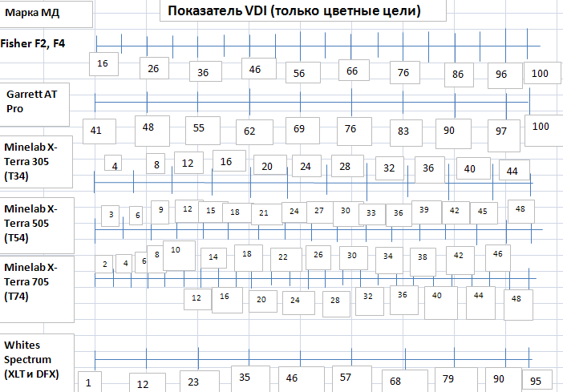Select the '45' box in the X-Terra 505 row
Image resolution: width=563 pixels, height=392 pixels.
(484, 213)
